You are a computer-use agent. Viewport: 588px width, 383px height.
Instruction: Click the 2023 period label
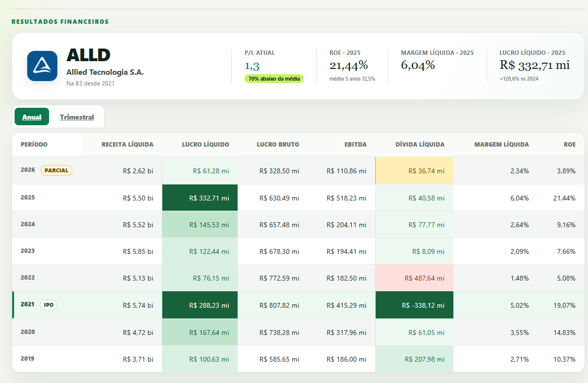[28, 251]
